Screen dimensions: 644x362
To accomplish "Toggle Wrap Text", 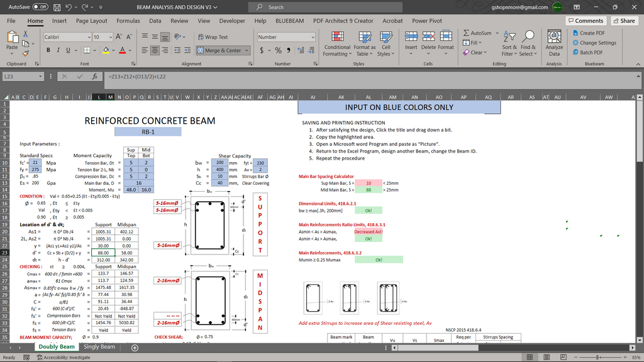I will (213, 37).
